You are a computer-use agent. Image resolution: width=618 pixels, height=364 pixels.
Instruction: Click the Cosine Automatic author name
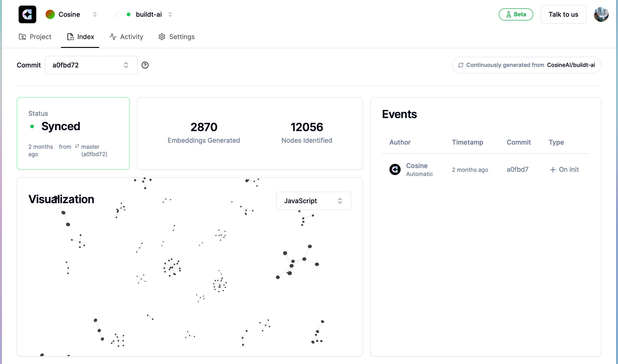(419, 169)
